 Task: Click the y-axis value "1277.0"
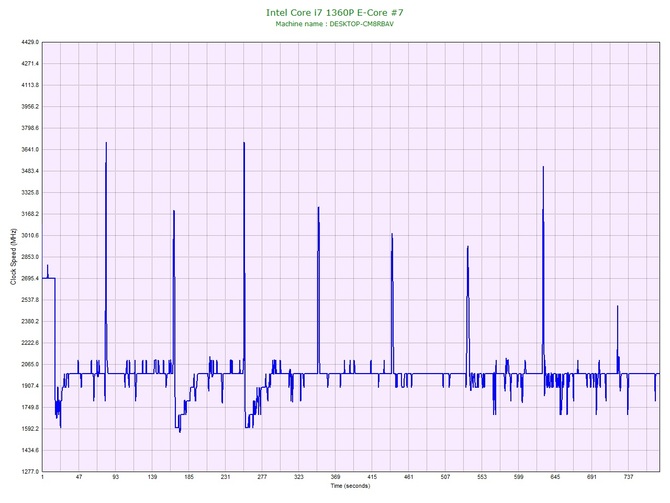pos(30,472)
